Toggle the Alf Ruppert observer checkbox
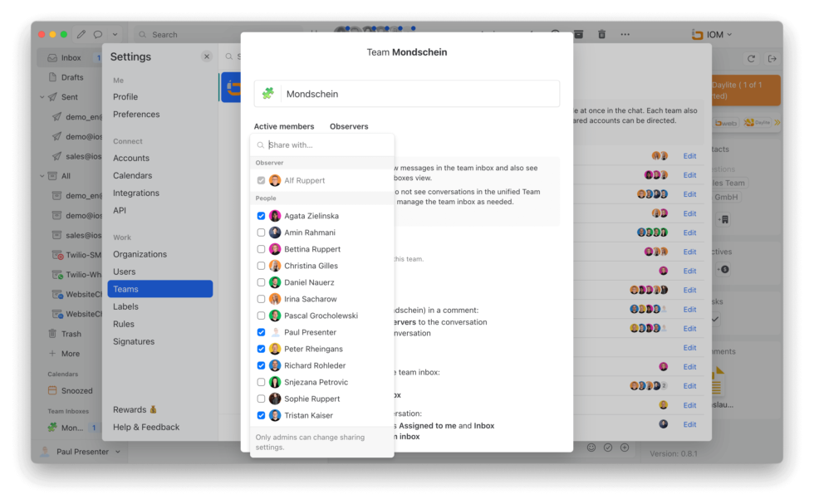This screenshot has height=504, width=814. click(x=261, y=180)
